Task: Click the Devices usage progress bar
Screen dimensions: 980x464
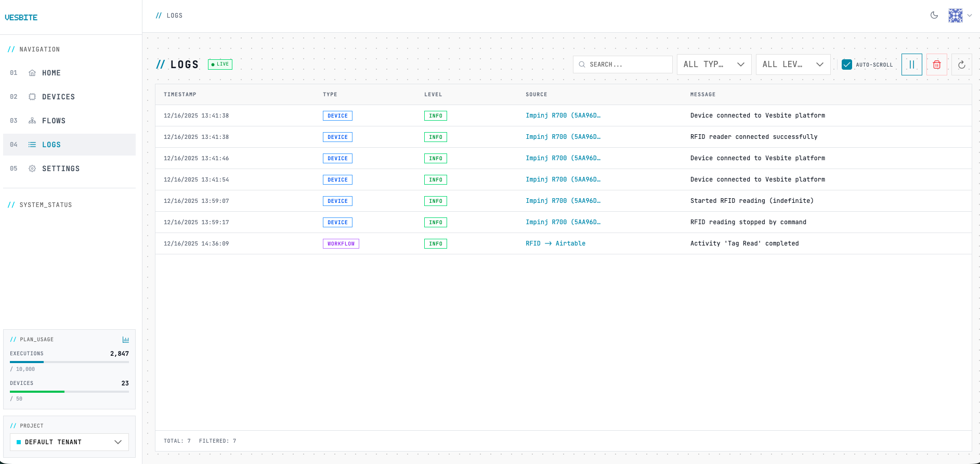Action: 69,391
